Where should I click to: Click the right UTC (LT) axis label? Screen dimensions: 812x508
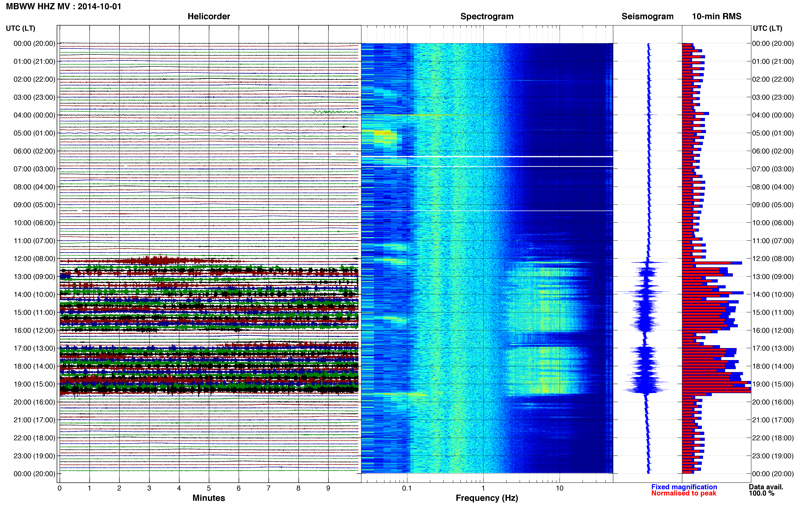767,28
